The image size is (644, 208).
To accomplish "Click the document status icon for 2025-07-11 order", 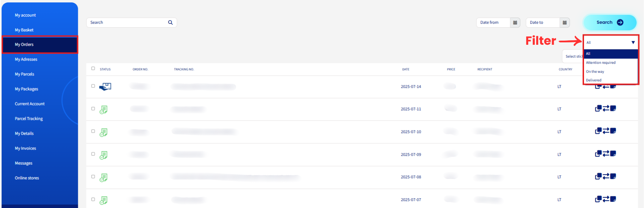I will [x=103, y=110].
